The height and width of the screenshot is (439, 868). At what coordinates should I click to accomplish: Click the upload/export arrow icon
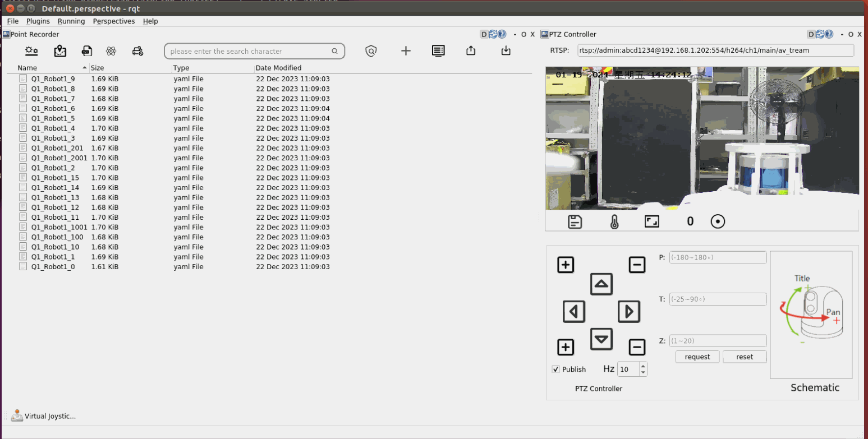click(471, 51)
